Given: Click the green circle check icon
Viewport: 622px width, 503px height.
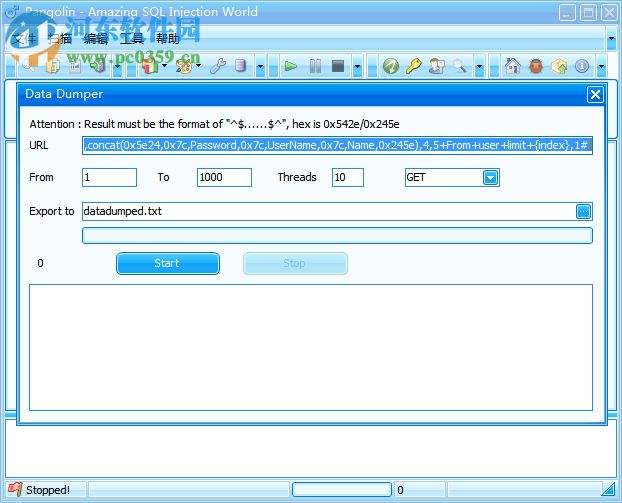Looking at the screenshot, I should pos(391,66).
